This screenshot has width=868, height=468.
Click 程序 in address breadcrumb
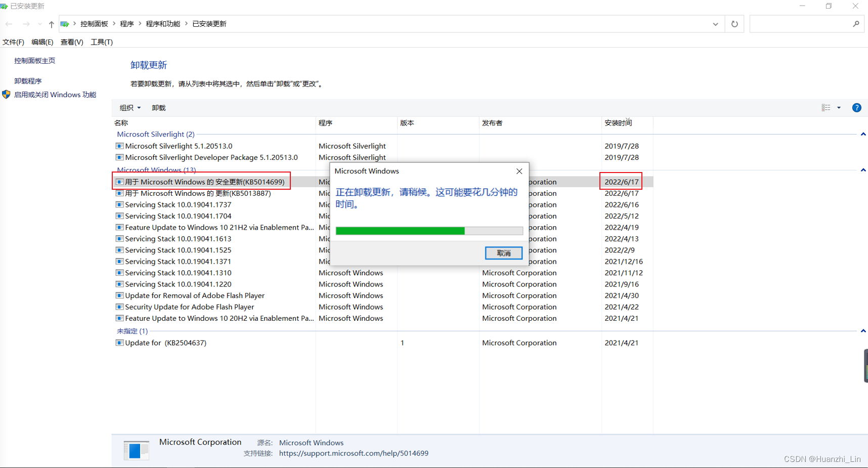[127, 24]
